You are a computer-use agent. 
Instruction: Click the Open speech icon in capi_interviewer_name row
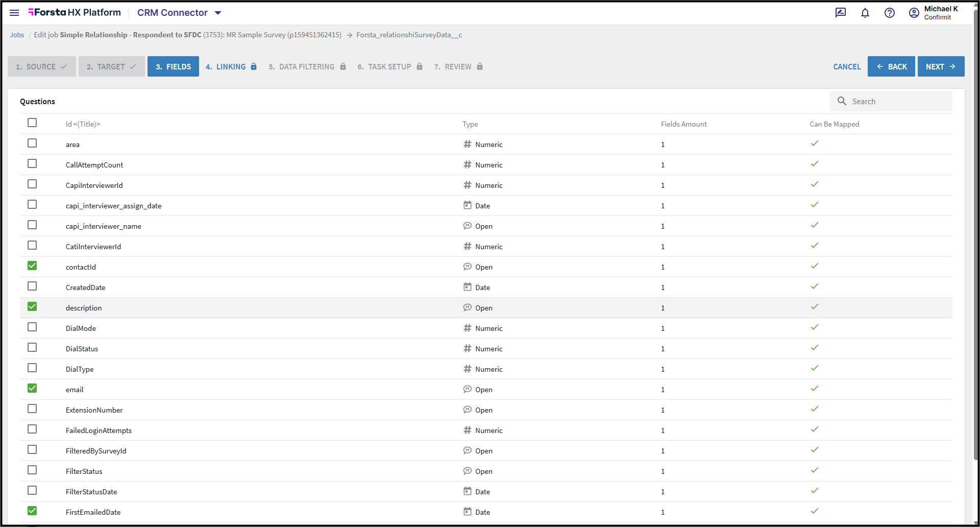point(467,226)
